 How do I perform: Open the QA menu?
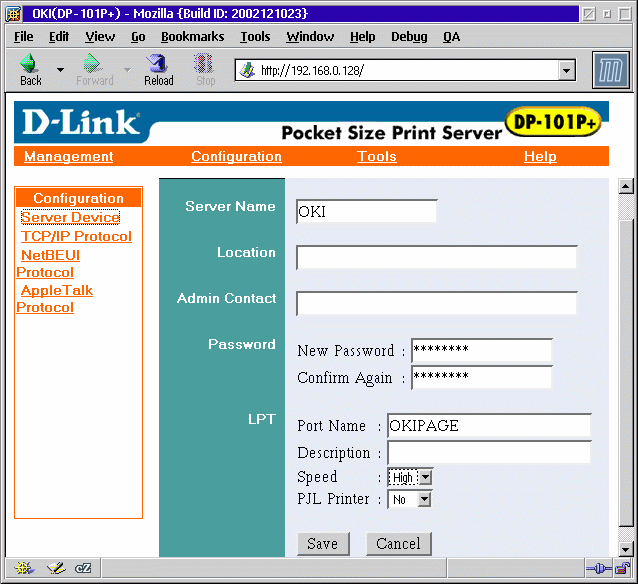pyautogui.click(x=451, y=37)
